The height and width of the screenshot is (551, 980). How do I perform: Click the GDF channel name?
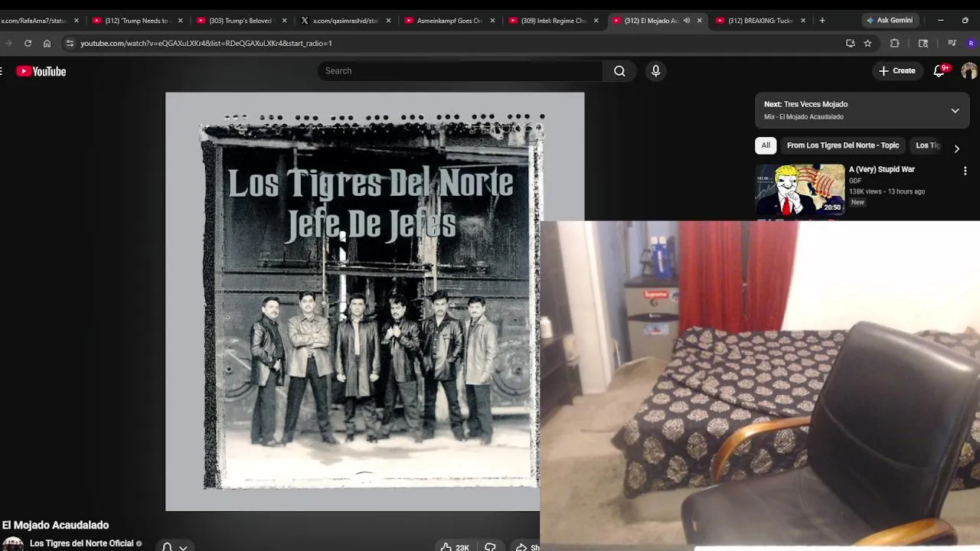click(x=855, y=181)
